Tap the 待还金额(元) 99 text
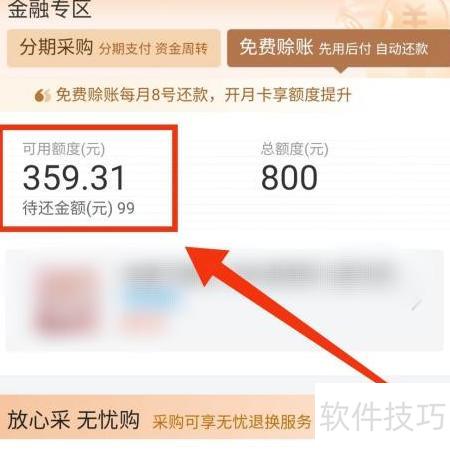Viewport: 450px width, 450px height. (x=79, y=208)
